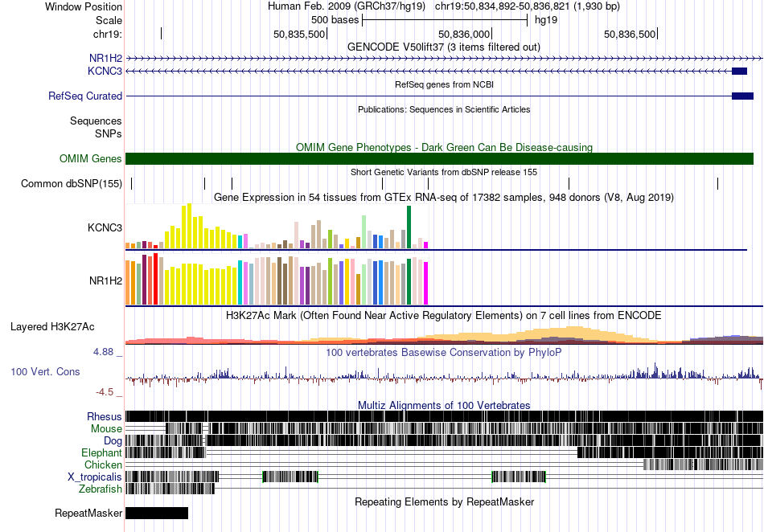Click the tall dark green bar in KCNC3 expression chart
The height and width of the screenshot is (532, 764).
(409, 227)
